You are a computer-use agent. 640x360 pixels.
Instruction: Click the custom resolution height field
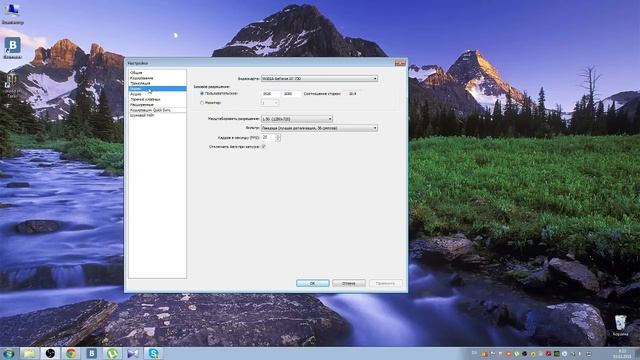pyautogui.click(x=292, y=94)
